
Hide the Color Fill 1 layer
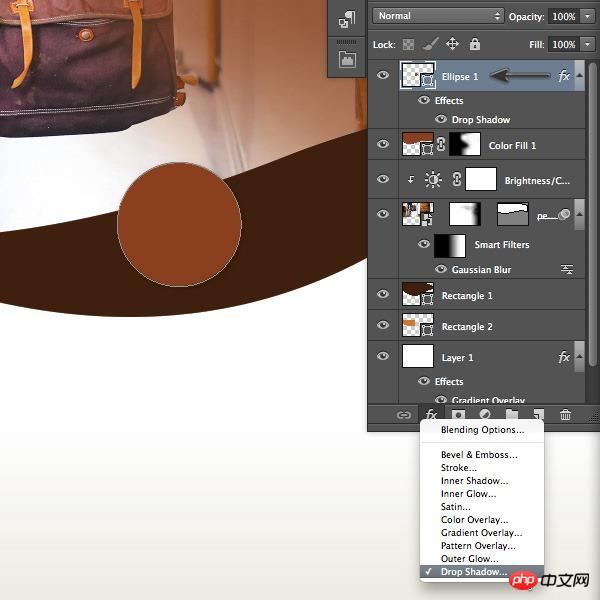[x=383, y=144]
